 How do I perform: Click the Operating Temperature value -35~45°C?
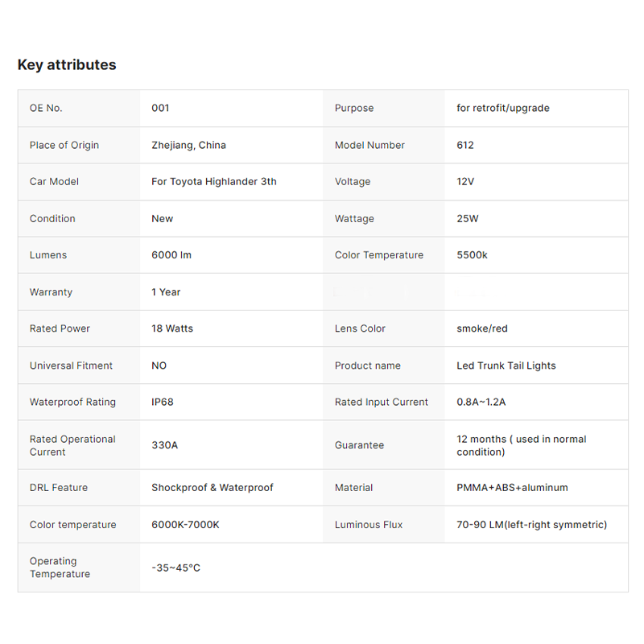point(175,568)
